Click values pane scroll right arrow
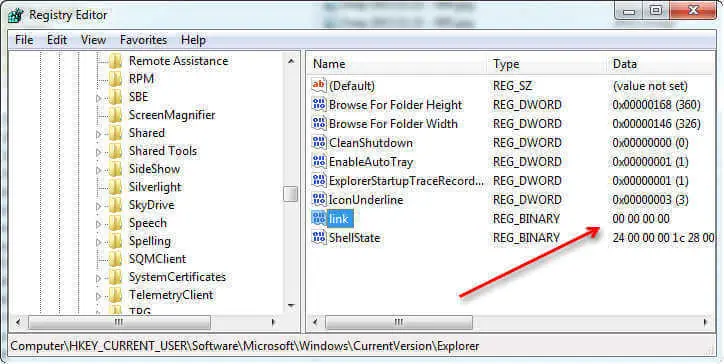Viewport: 724px width, 364px height. (x=706, y=322)
